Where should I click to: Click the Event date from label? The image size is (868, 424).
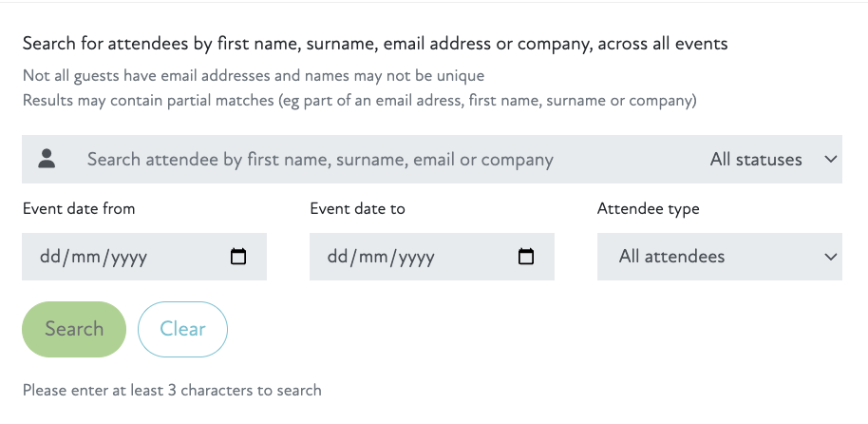pos(79,209)
